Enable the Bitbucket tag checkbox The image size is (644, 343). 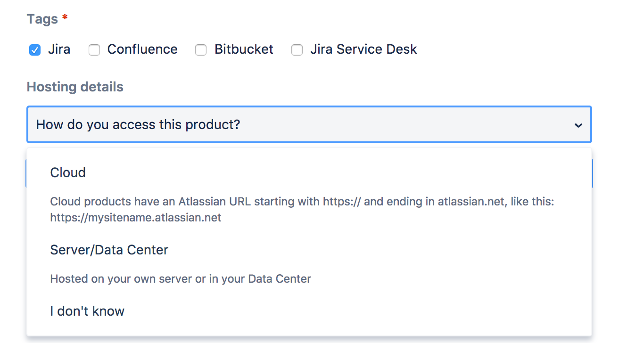201,50
